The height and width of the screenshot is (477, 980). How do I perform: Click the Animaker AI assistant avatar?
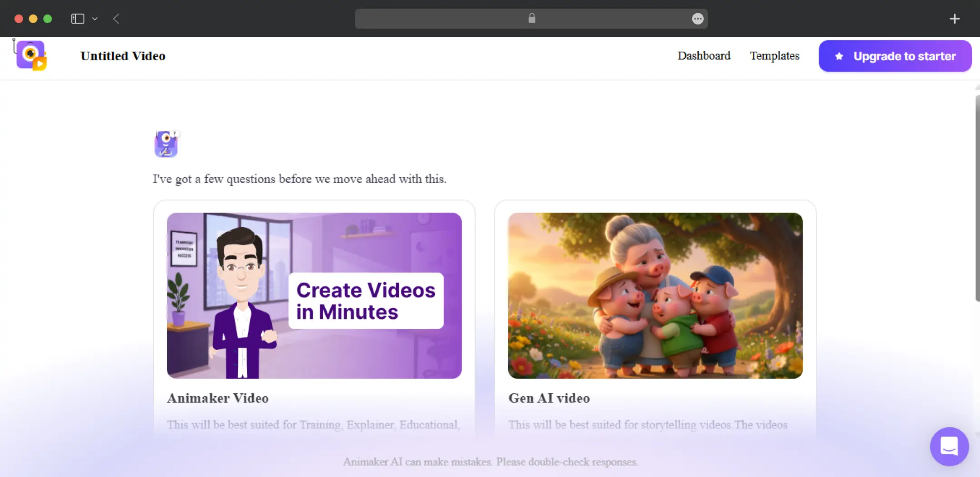pyautogui.click(x=167, y=144)
